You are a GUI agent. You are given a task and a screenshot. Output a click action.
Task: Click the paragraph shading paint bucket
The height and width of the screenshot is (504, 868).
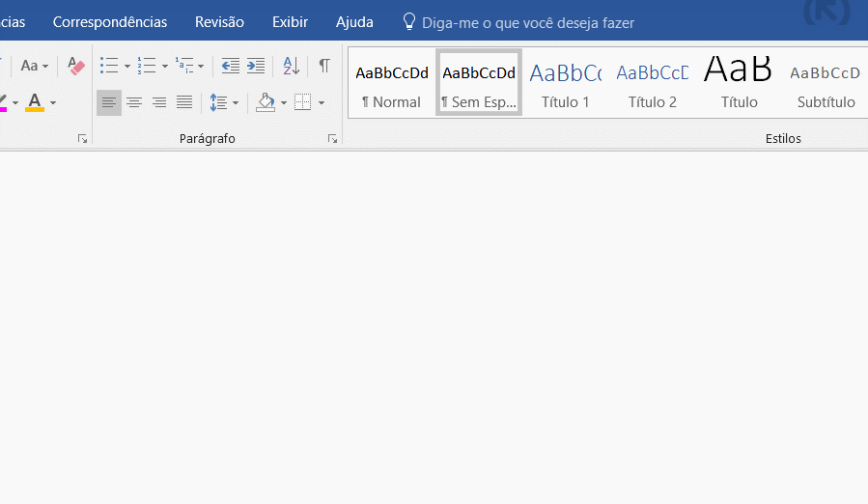[x=266, y=102]
